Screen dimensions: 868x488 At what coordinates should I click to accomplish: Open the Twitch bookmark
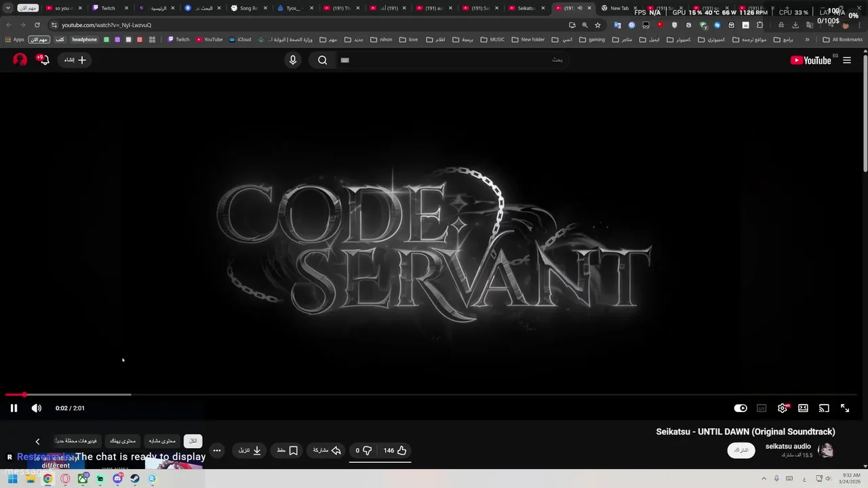[178, 39]
